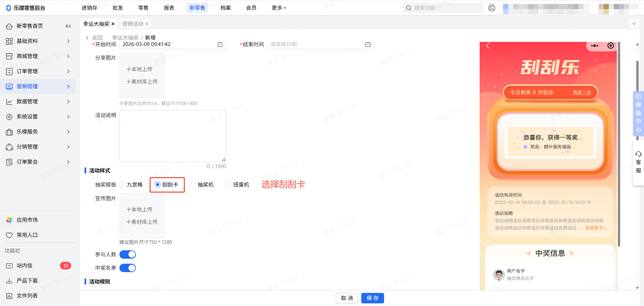The height and width of the screenshot is (306, 644).
Task: Click the 保存 button
Action: (x=373, y=298)
